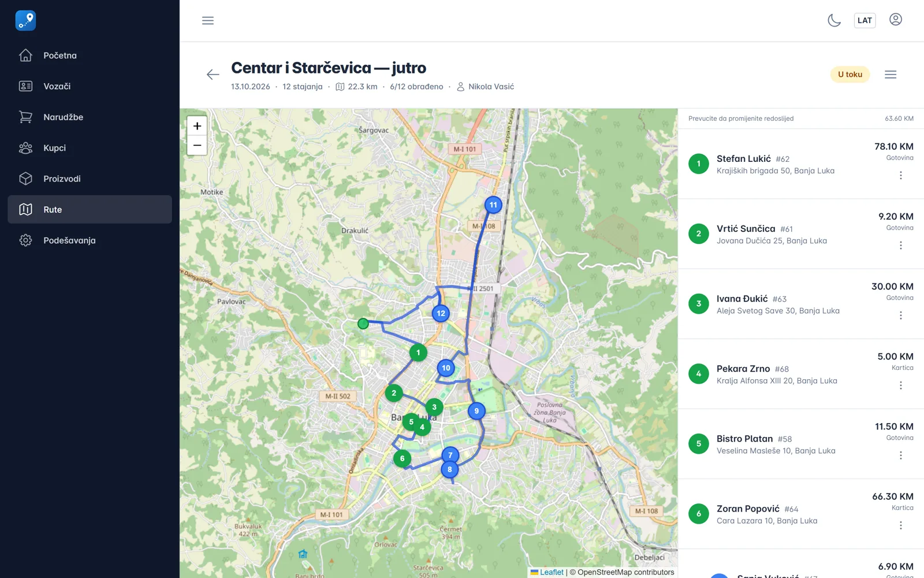The height and width of the screenshot is (578, 924).
Task: Click the Proizvodi box icon
Action: 25,179
